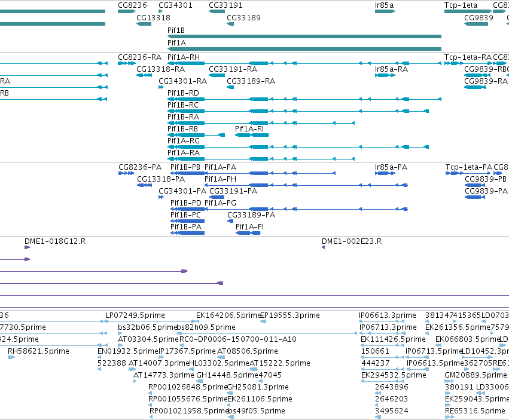Open the CG9839 gene label in top track

[478, 17]
